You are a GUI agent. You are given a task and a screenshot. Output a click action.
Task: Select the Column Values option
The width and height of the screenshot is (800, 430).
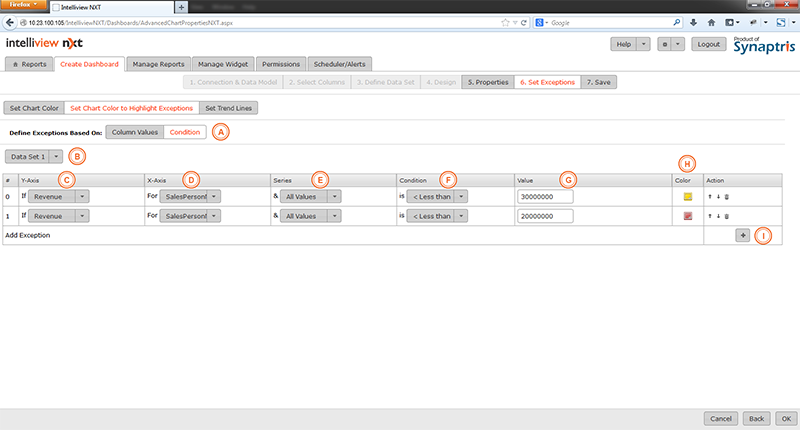pos(134,131)
